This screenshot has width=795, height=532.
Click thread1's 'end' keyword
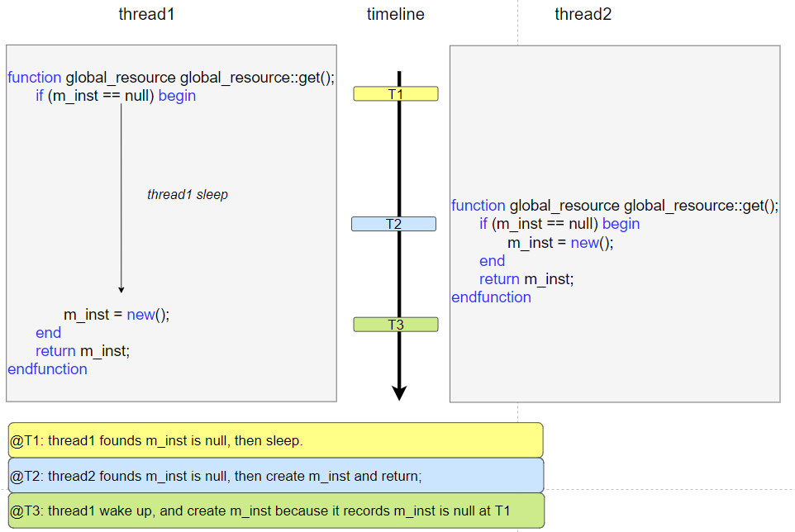point(48,333)
